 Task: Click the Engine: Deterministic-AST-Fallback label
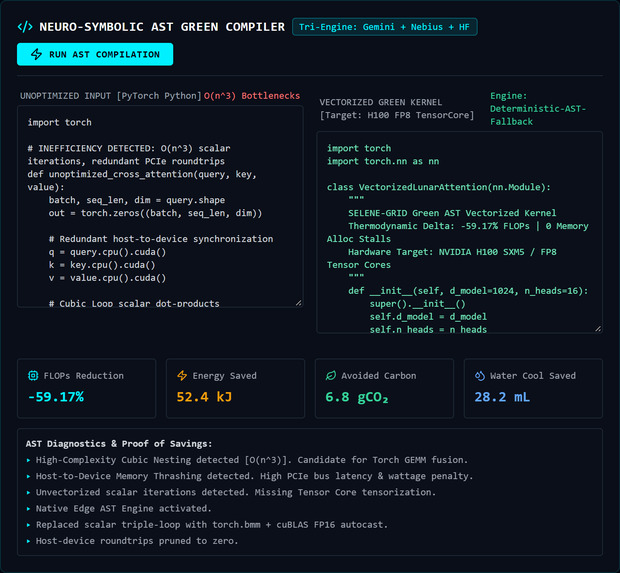(x=538, y=108)
